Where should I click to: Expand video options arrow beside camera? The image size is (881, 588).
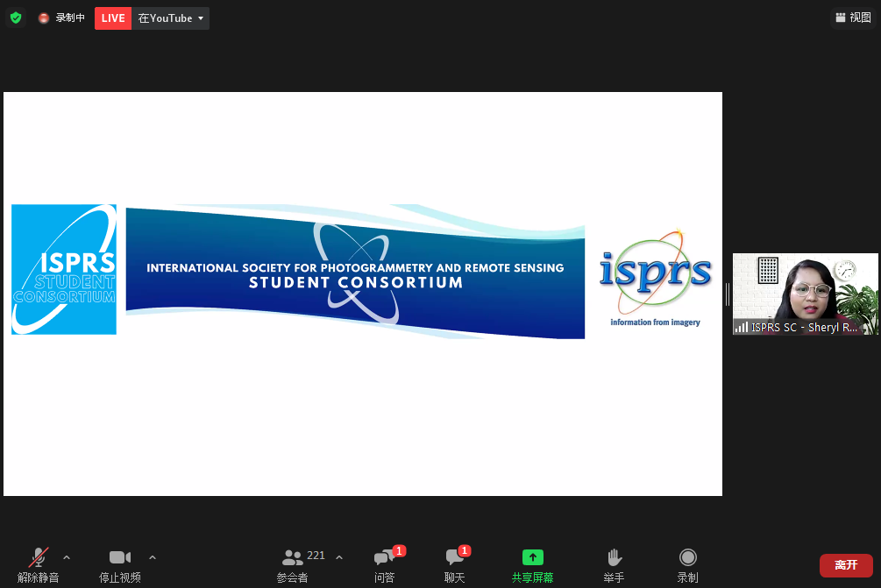(153, 557)
